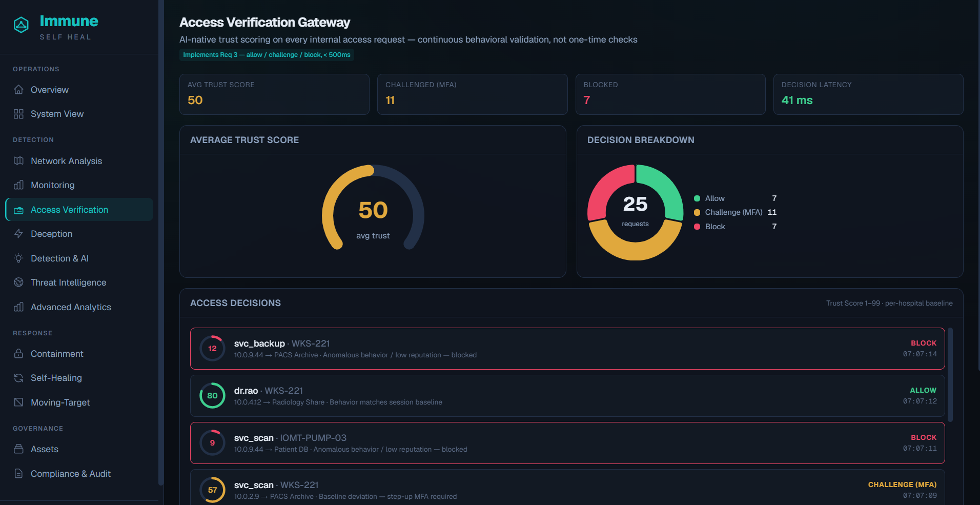Click the Access Verification badge icon

[18, 210]
